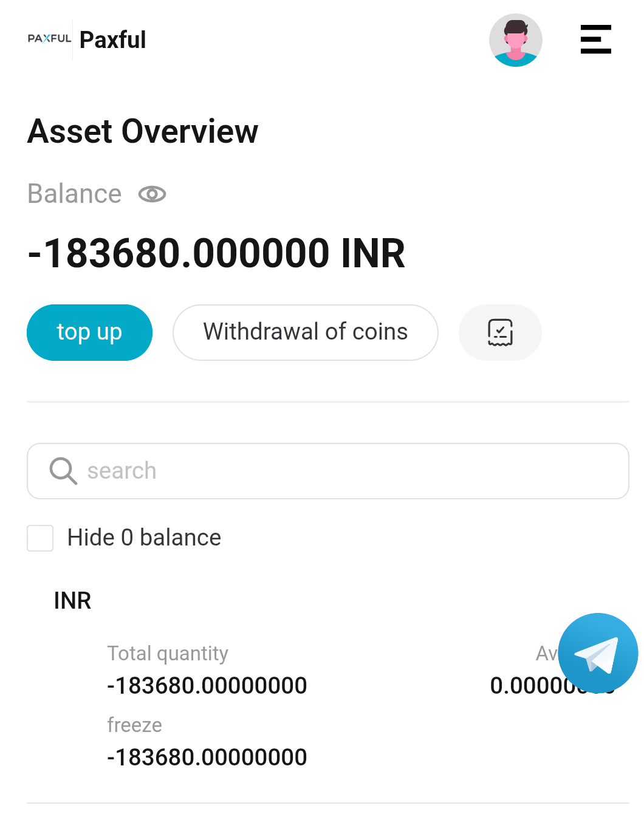
Task: Focus the search input field
Action: coord(352,471)
